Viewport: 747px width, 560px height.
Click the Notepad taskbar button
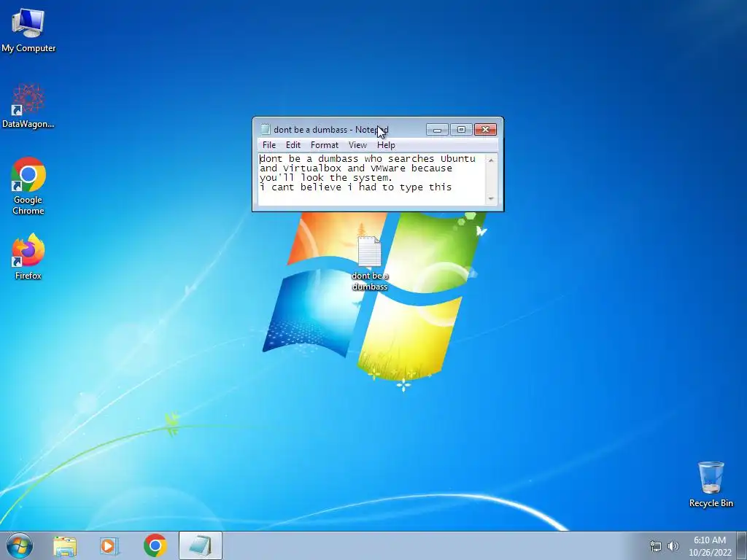coord(201,546)
